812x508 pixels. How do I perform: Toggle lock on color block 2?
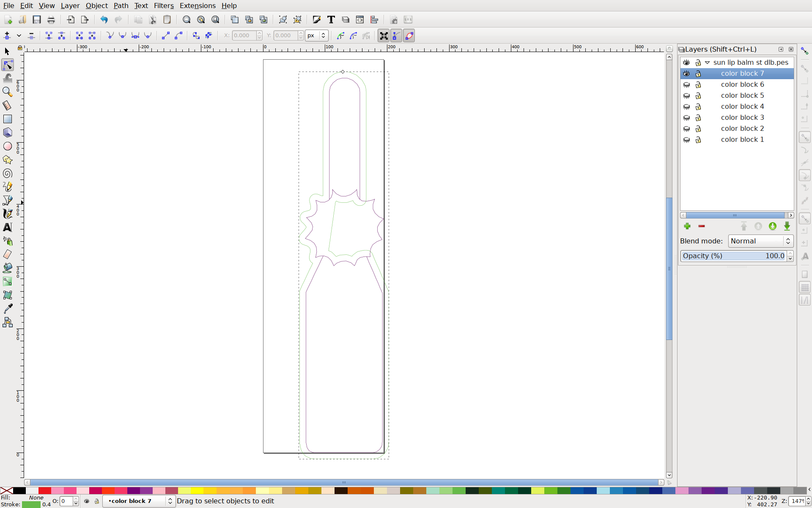tap(698, 129)
